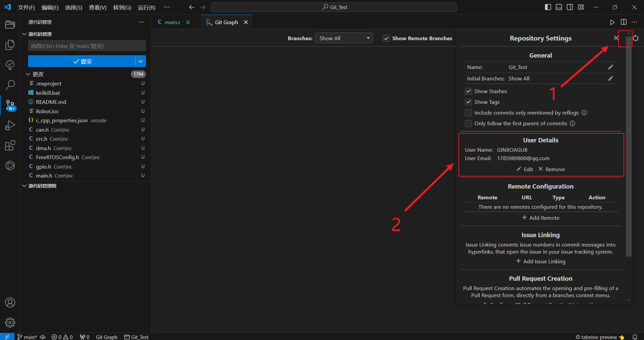Viewport: 644px width, 340px height.
Task: Switch to the main.c tab
Action: (x=172, y=22)
